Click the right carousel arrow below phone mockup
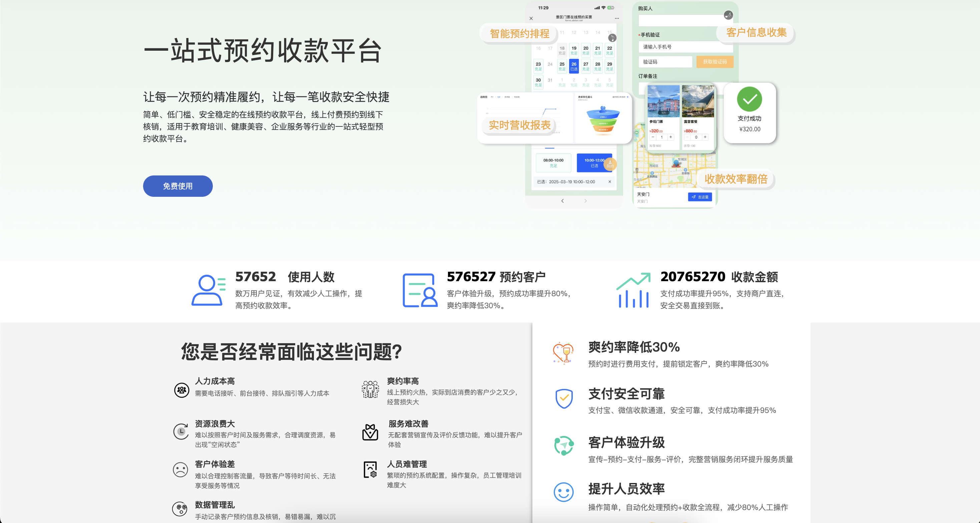 point(585,201)
